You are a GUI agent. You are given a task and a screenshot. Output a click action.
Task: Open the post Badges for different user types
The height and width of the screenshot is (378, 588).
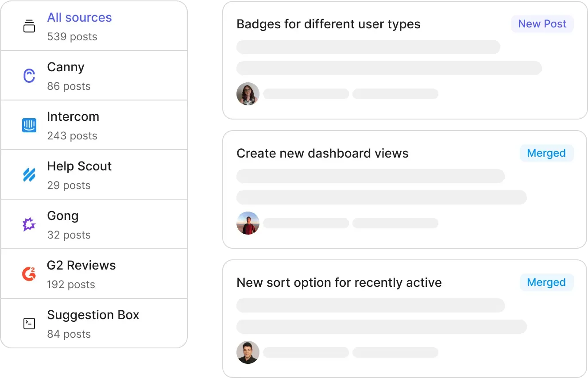coord(329,24)
